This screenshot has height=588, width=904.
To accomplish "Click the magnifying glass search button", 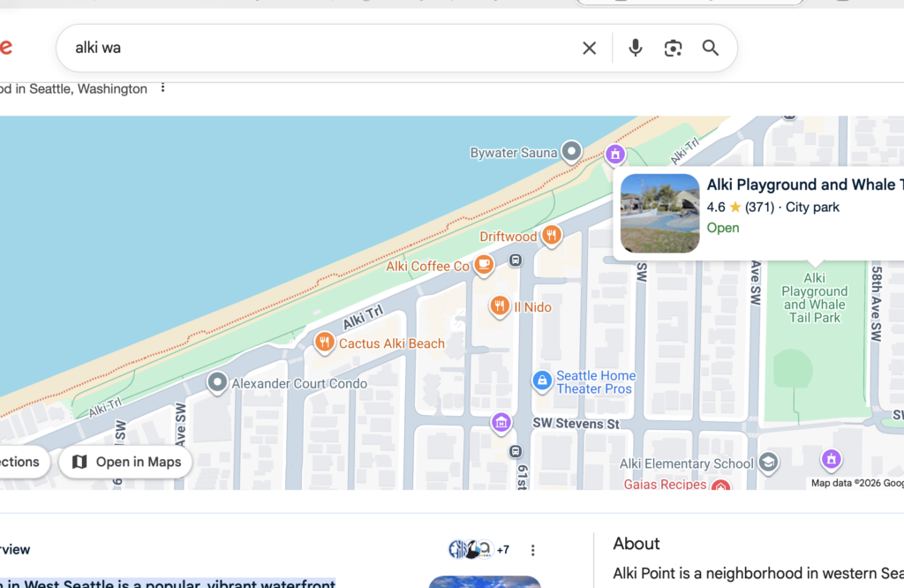I will click(711, 49).
